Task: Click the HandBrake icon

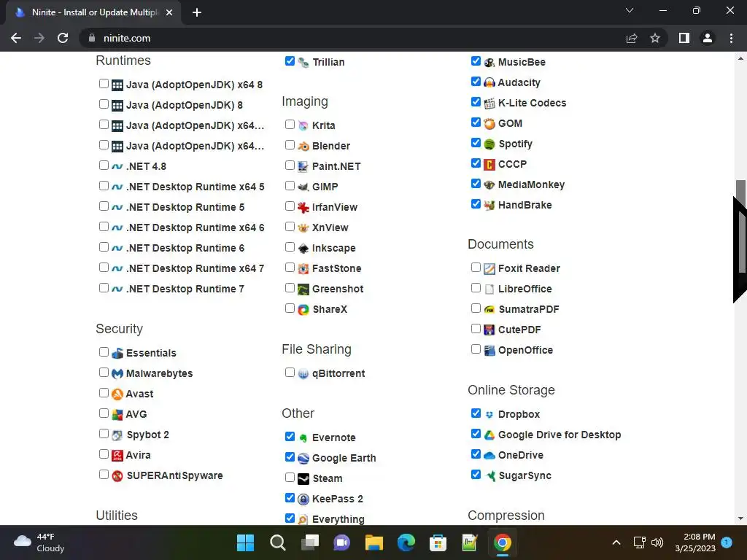Action: [489, 205]
